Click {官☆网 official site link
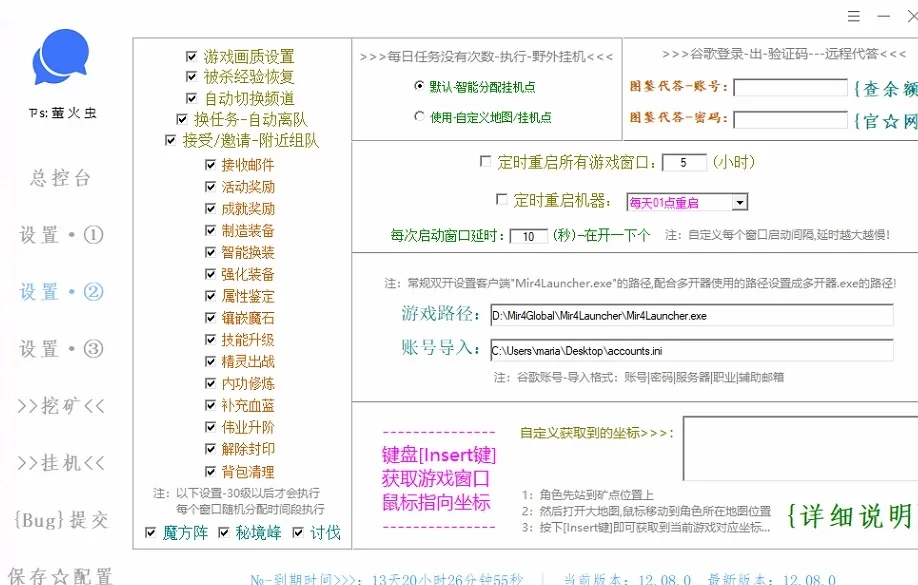The image size is (918, 585). [x=885, y=121]
